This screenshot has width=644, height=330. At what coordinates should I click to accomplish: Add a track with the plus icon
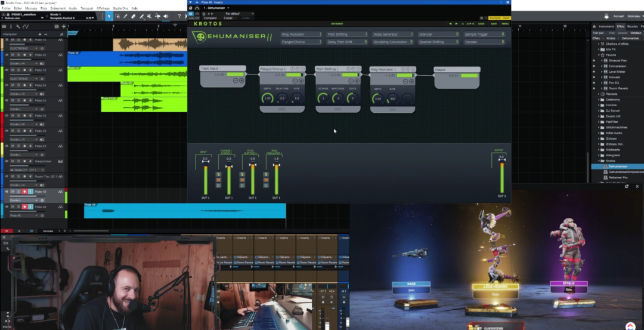[x=64, y=26]
